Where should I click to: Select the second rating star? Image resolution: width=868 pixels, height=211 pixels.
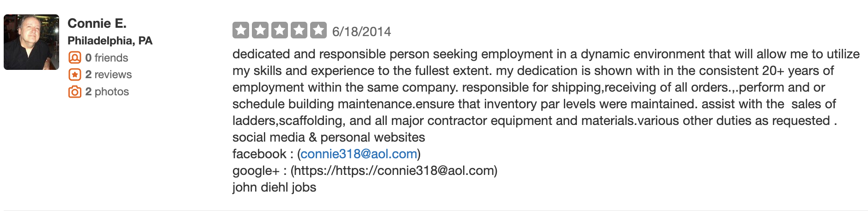click(x=260, y=31)
